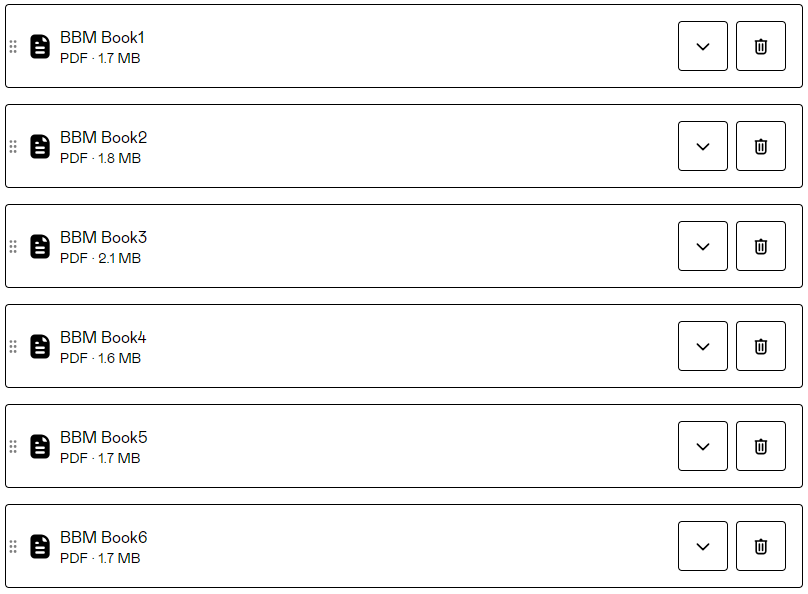
Task: Expand BBM Book3 details
Action: 702,246
